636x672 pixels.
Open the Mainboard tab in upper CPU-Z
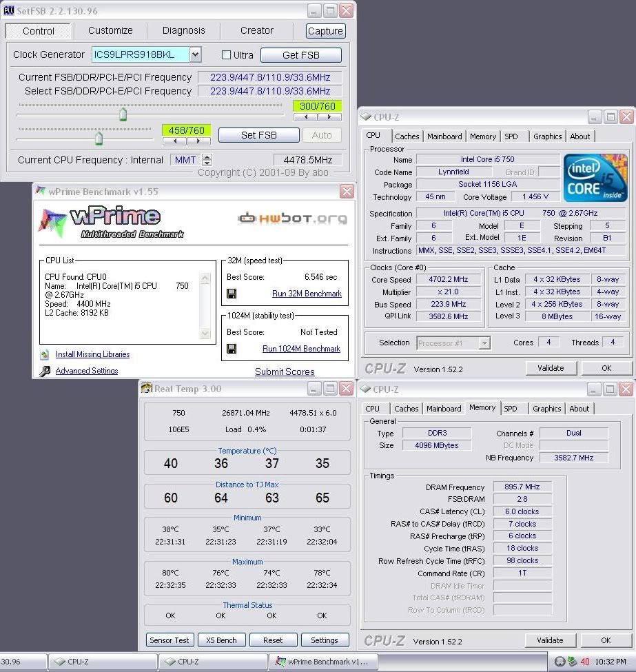pos(444,136)
